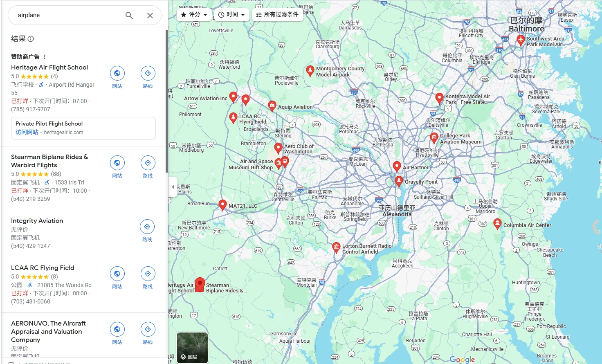Open the hours filter dropdown
This screenshot has width=602, height=364.
tap(231, 14)
